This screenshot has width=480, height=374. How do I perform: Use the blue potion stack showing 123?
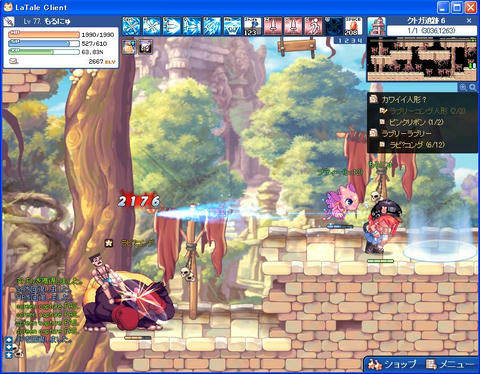click(x=253, y=26)
